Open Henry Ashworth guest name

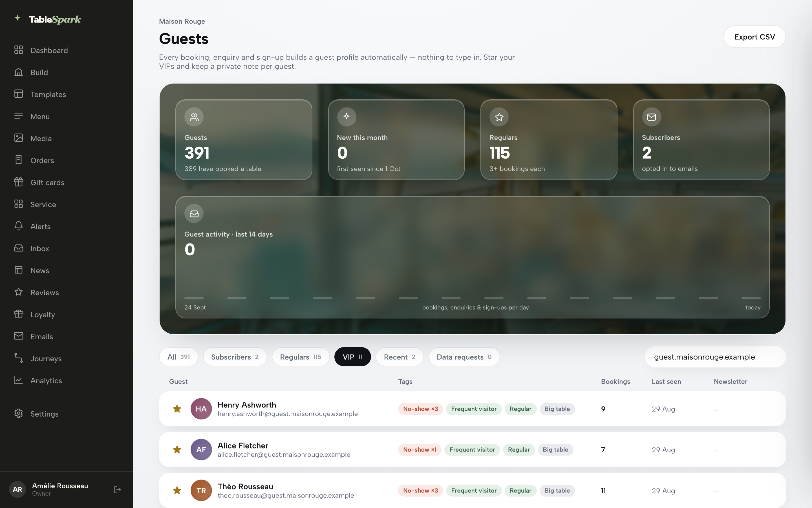(247, 405)
